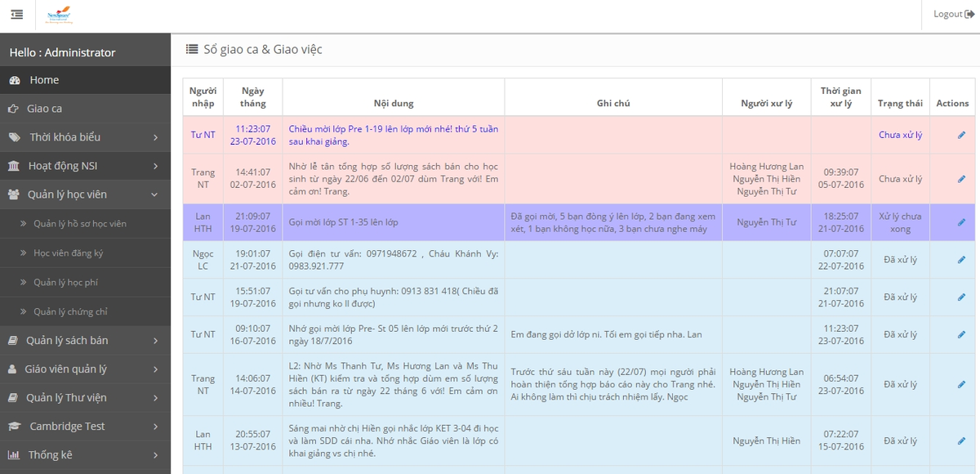Viewport: 980px width, 474px height.
Task: Click the Hello : Administrator heading
Action: 62,52
